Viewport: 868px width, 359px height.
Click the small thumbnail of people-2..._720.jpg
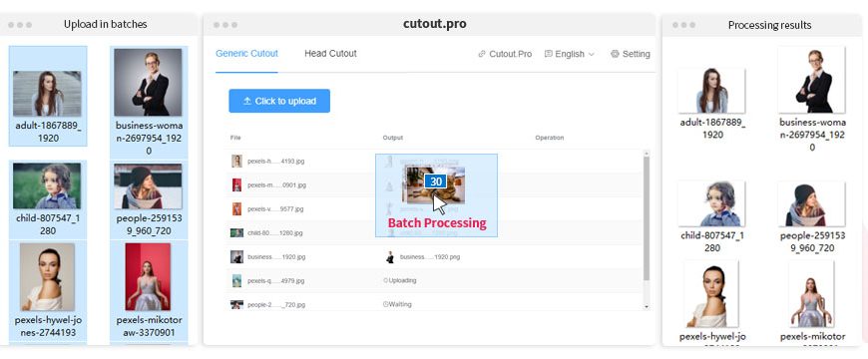[x=236, y=304]
